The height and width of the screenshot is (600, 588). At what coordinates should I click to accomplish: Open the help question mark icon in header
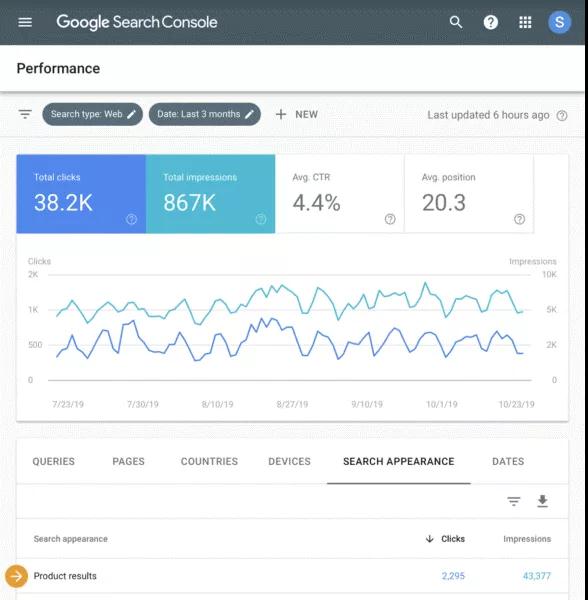pos(490,22)
